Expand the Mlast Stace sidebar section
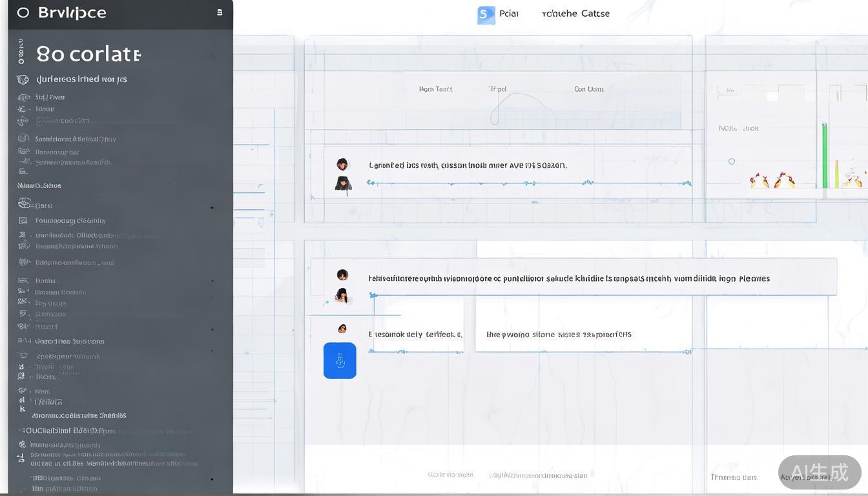Image resolution: width=868 pixels, height=496 pixels. pyautogui.click(x=39, y=185)
